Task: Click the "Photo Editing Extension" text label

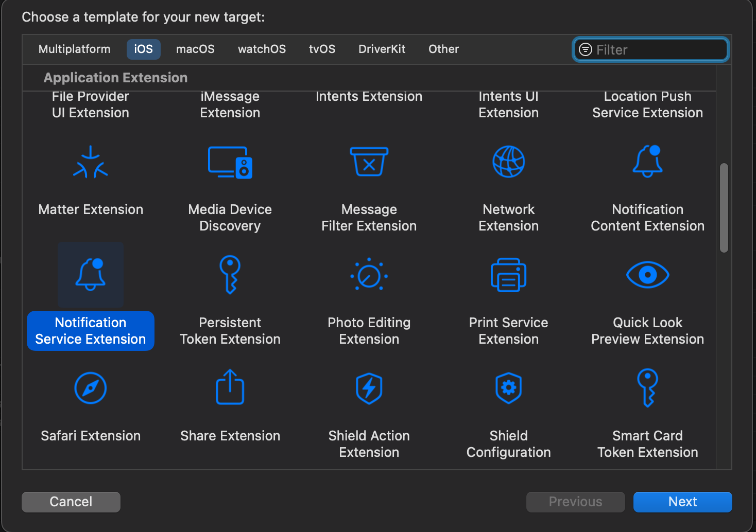Action: point(369,331)
